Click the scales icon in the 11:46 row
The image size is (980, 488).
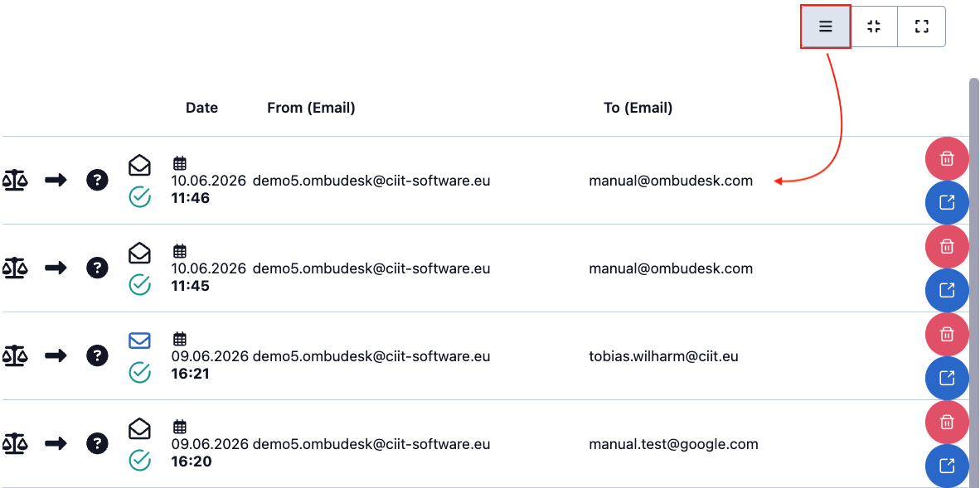pos(15,181)
